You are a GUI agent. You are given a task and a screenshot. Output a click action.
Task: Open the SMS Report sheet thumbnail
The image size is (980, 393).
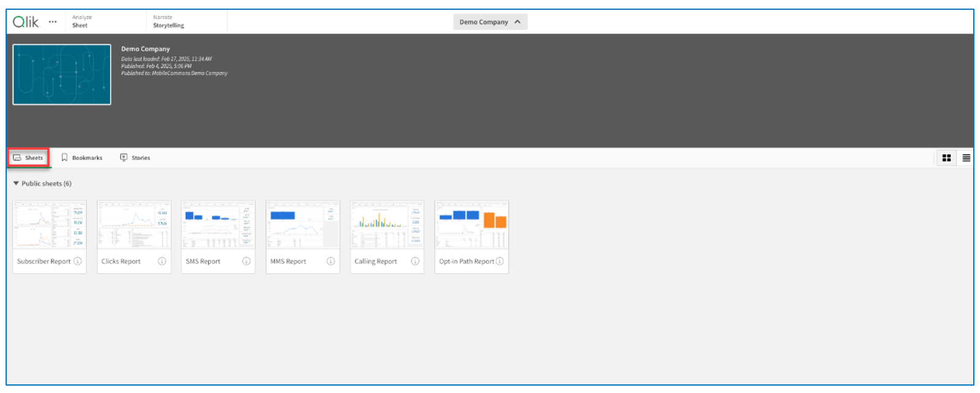(218, 224)
